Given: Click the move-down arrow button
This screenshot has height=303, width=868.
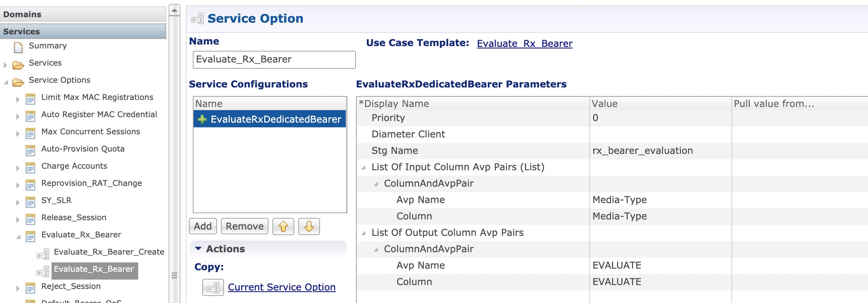Looking at the screenshot, I should pos(309,226).
